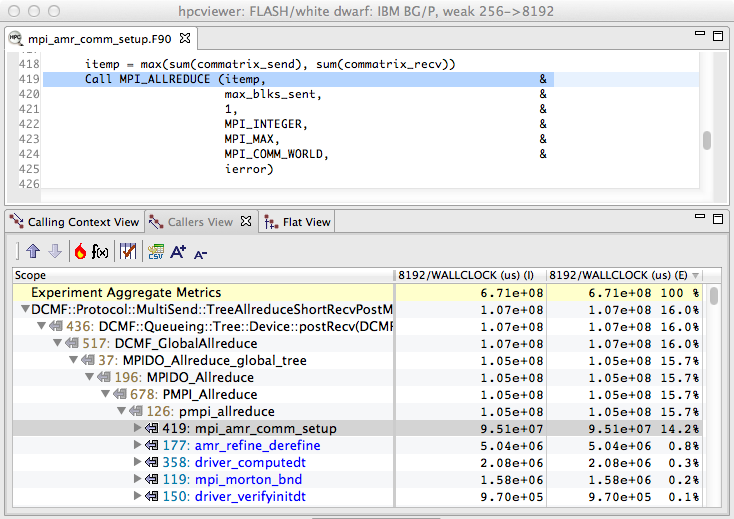734x519 pixels.
Task: Open the amr_refine_derefine source link
Action: pyautogui.click(x=257, y=445)
